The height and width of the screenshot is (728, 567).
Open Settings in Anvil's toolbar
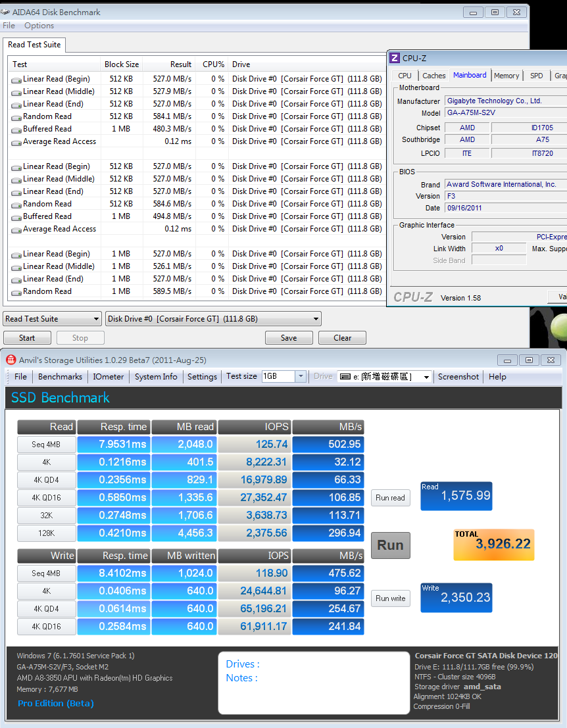click(202, 377)
